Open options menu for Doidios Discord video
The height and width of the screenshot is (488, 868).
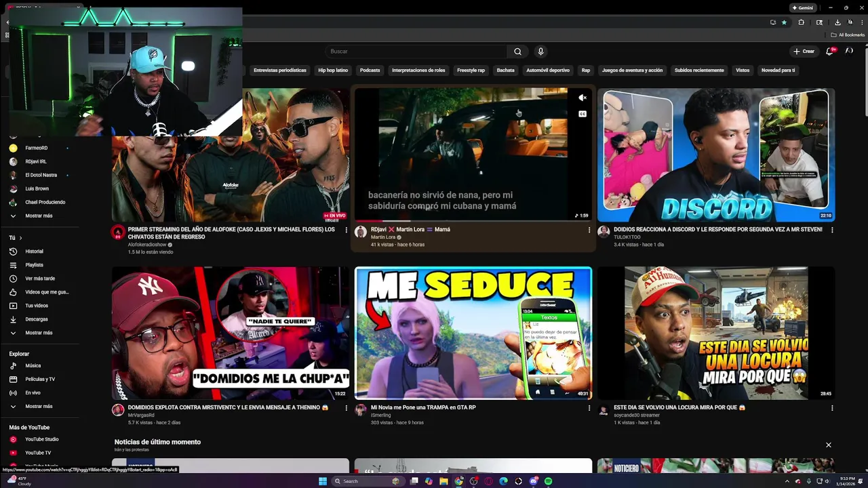pos(832,230)
